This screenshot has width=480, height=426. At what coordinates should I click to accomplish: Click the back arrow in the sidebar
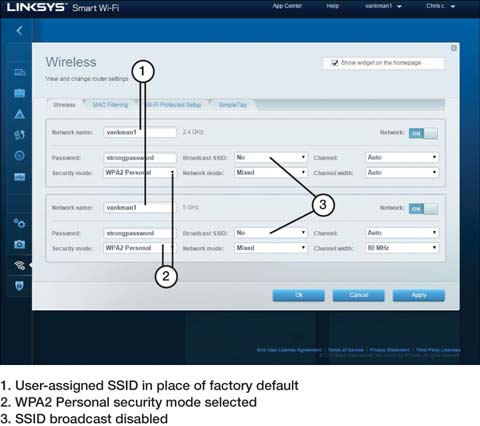pos(19,31)
